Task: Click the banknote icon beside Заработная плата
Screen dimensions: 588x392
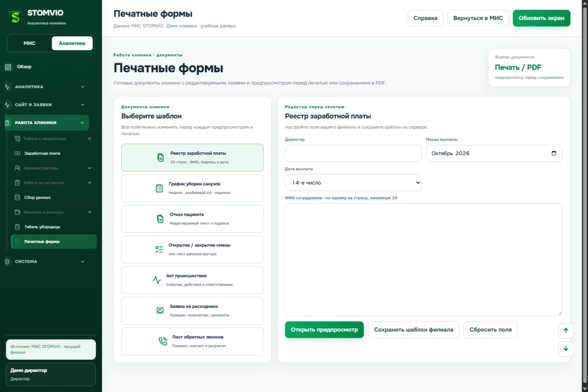Action: [x=17, y=153]
